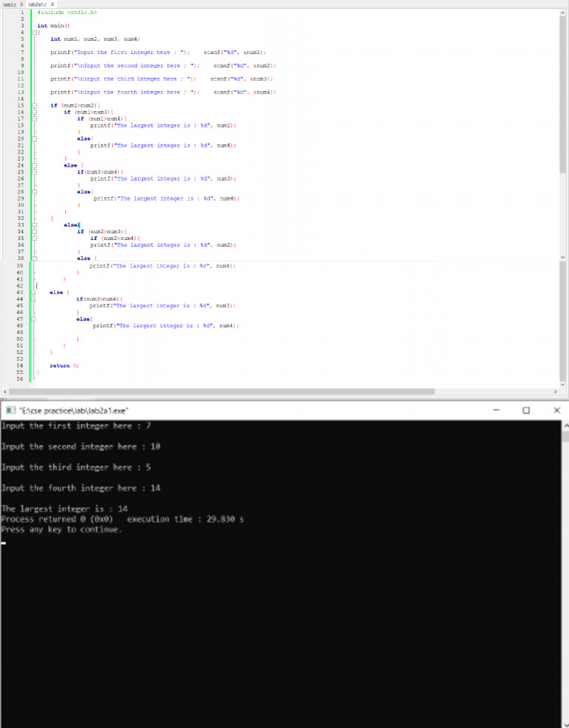
Task: Click the editor horizontal scrollbar left arrow
Action: pos(6,390)
